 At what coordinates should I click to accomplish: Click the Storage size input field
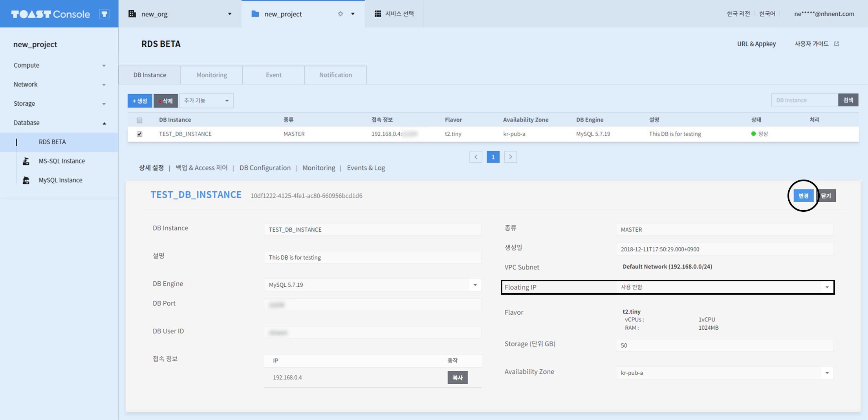pos(725,345)
